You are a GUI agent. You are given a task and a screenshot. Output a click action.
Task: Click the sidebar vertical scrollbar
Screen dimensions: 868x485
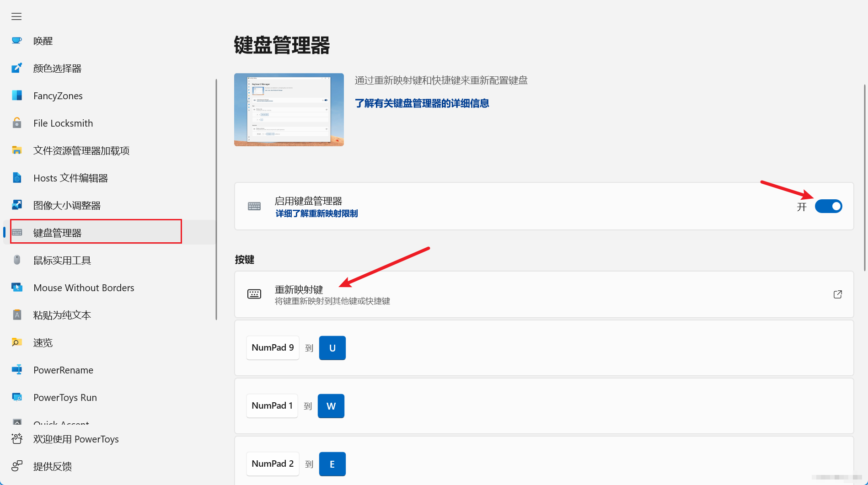point(216,199)
